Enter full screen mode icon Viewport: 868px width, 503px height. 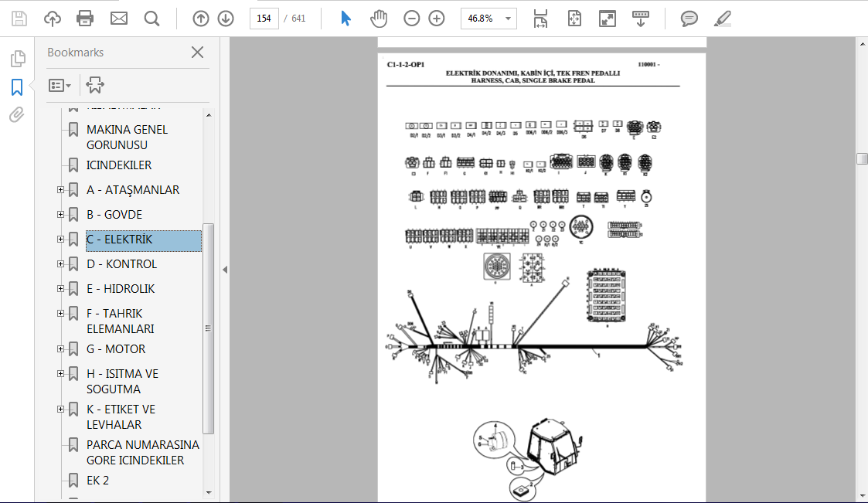click(608, 19)
